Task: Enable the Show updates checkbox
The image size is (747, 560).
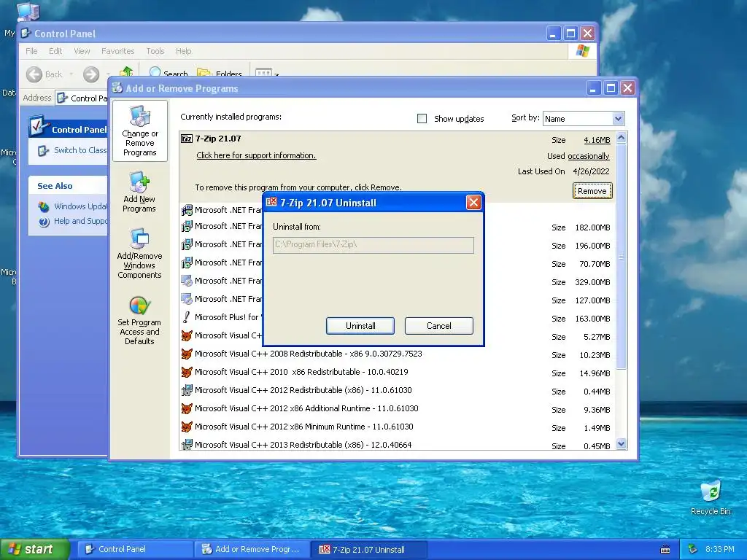Action: [422, 119]
